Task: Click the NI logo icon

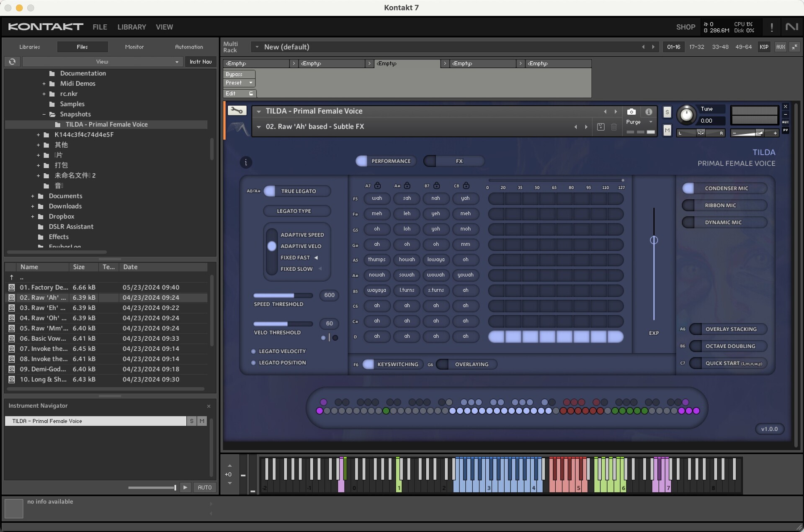Action: [x=791, y=27]
